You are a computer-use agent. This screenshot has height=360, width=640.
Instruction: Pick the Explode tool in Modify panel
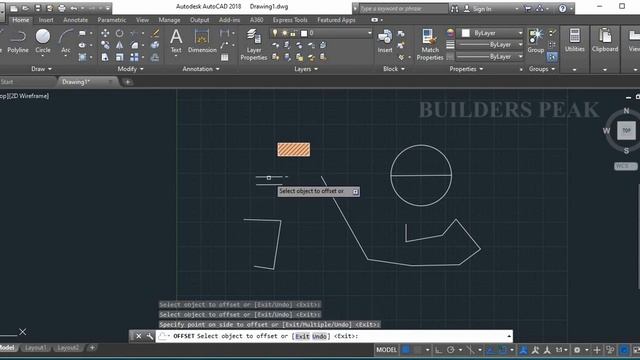[x=155, y=45]
